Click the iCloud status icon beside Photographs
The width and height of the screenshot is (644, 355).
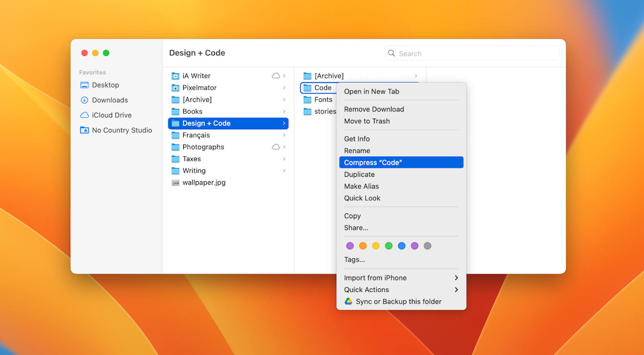point(276,147)
